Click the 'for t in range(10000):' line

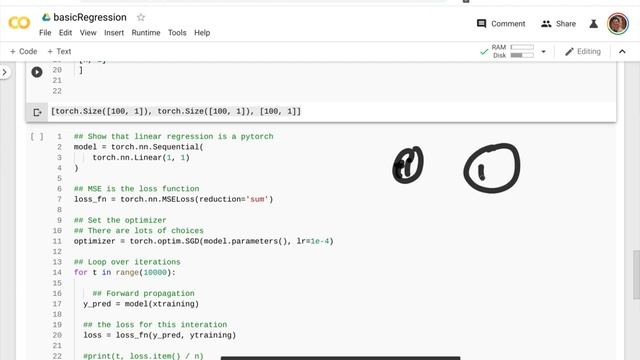point(124,272)
